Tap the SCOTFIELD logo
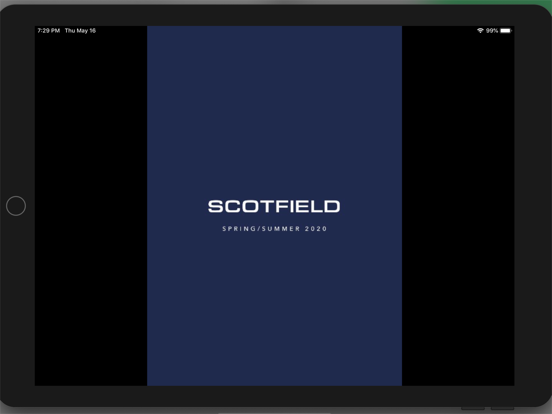The height and width of the screenshot is (414, 552). point(274,206)
